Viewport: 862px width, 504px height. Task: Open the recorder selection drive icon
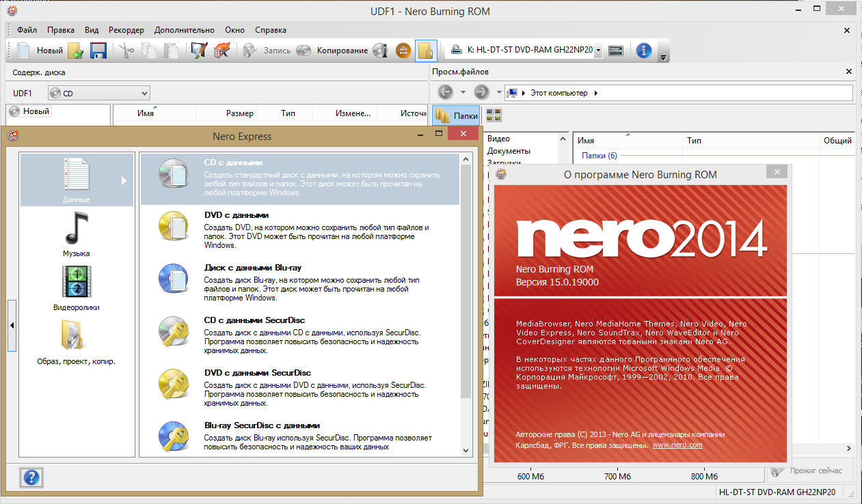pos(615,50)
